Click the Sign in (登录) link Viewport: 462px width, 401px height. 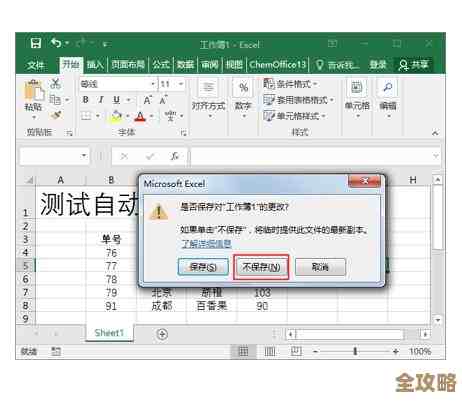pyautogui.click(x=377, y=65)
